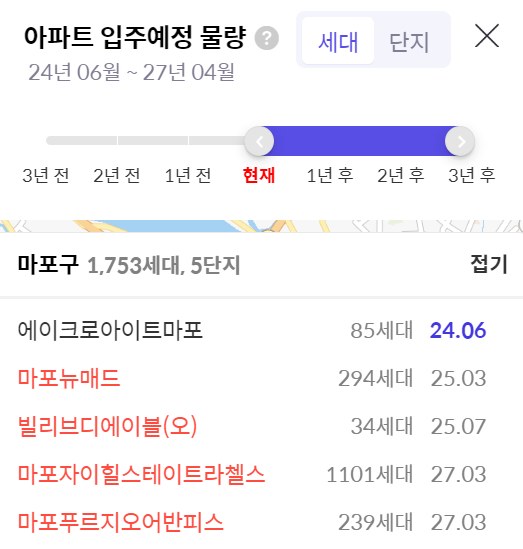Collapse the list with 접기
Viewport: 523px width, 549px height.
(x=489, y=264)
